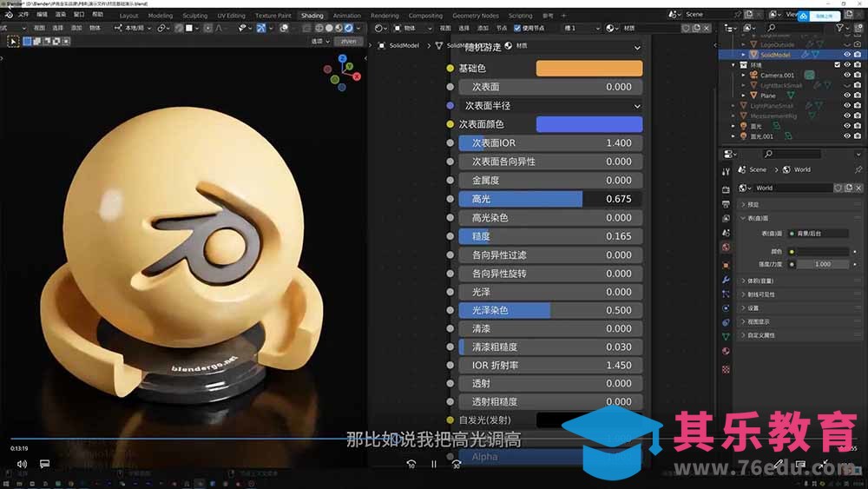Toggle the 环境 collection exclude checkbox
This screenshot has width=868, height=489.
pos(838,65)
